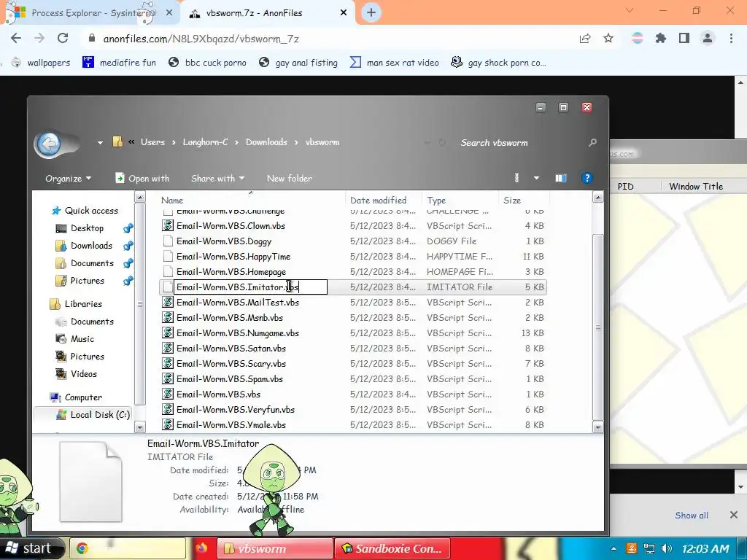Open Documents under Quick access
Screen dimensions: 747x560
(x=85, y=263)
